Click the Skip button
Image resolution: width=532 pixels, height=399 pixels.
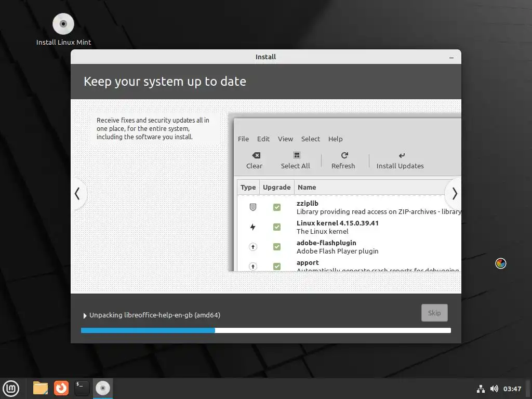point(434,313)
